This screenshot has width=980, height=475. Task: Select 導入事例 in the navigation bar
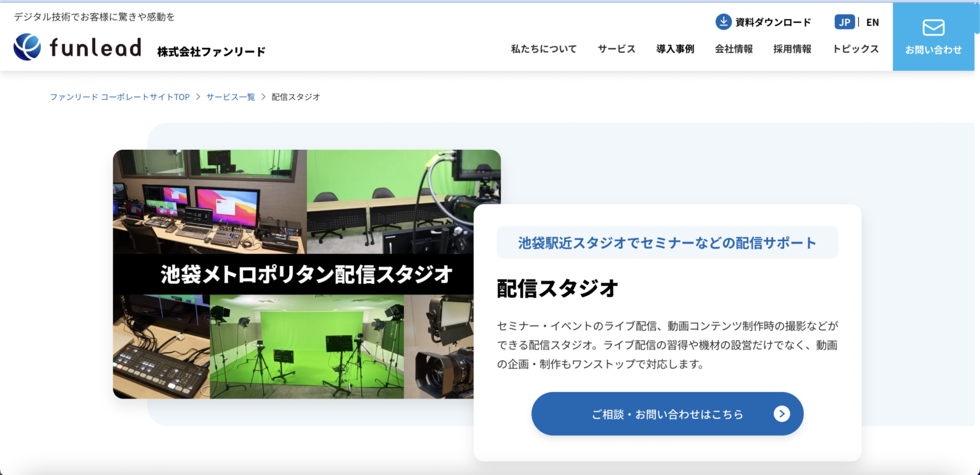coord(674,48)
